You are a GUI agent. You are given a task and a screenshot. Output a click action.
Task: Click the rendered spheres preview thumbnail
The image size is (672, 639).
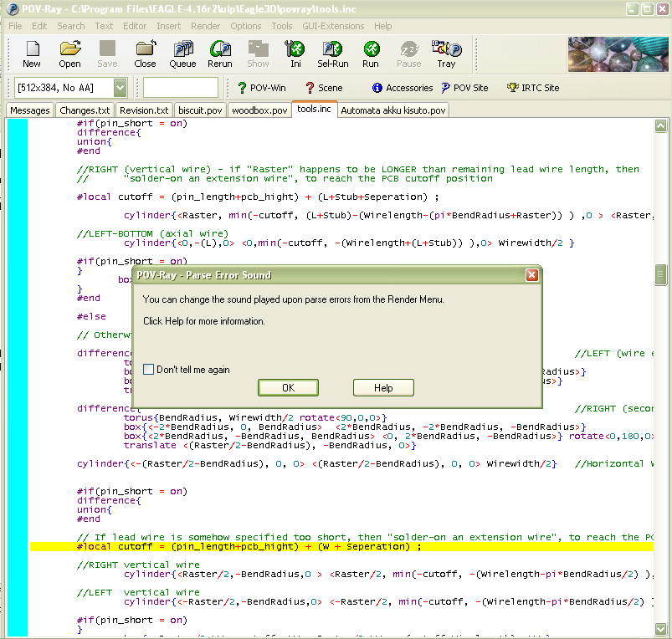618,54
